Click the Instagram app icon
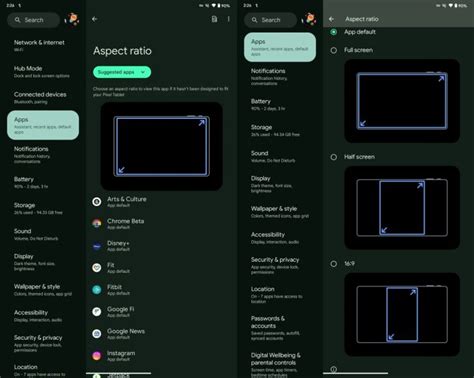 tap(97, 356)
